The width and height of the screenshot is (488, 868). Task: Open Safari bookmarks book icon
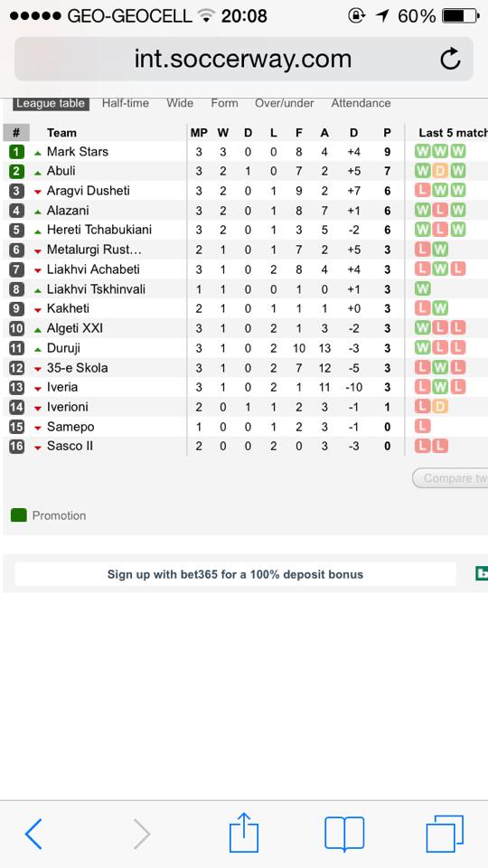coord(344,834)
